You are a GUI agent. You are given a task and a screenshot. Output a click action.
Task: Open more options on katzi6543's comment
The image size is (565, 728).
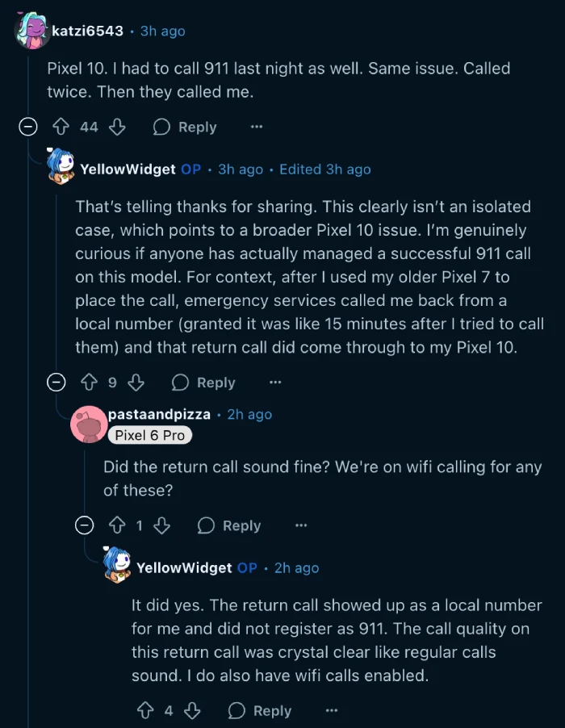click(x=257, y=127)
